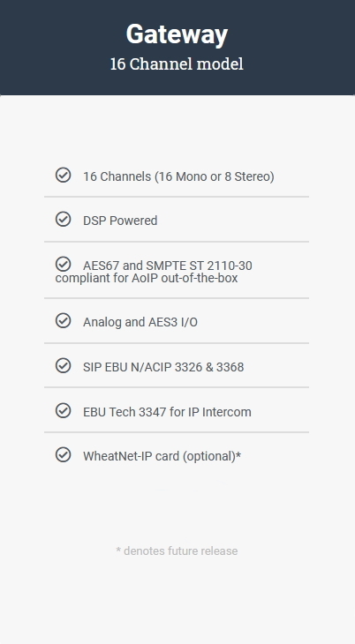Click the Gateway heading title
Screen dimensions: 355x644
click(177, 34)
